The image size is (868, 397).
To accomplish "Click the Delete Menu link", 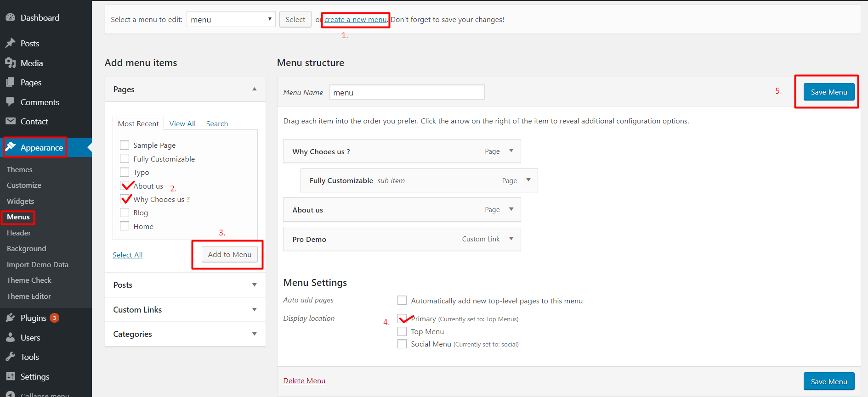I will (x=304, y=380).
